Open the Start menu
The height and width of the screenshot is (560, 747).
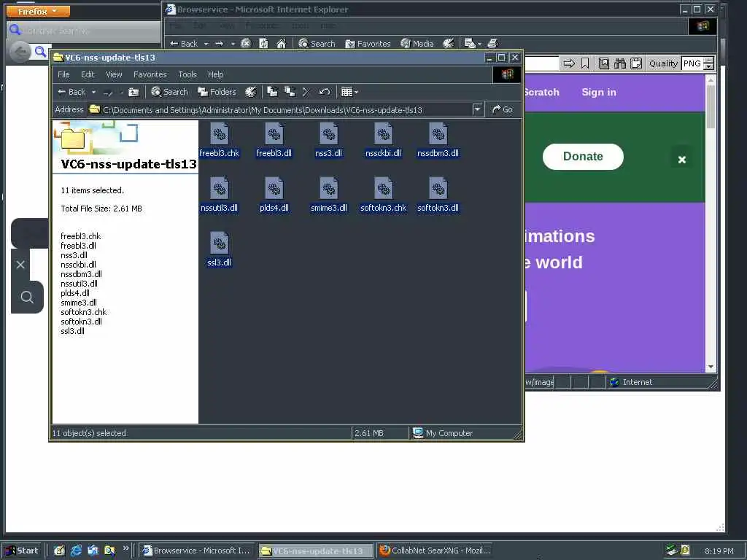pos(23,551)
